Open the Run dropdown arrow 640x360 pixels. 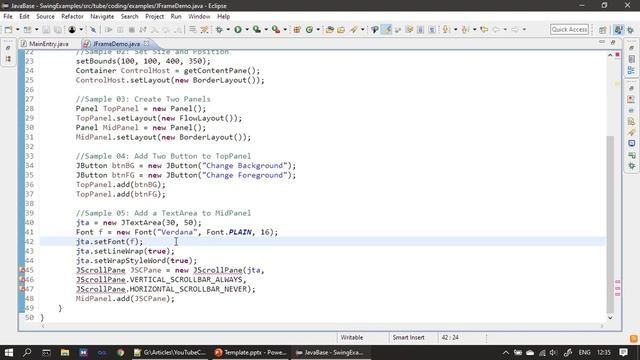tap(247, 29)
